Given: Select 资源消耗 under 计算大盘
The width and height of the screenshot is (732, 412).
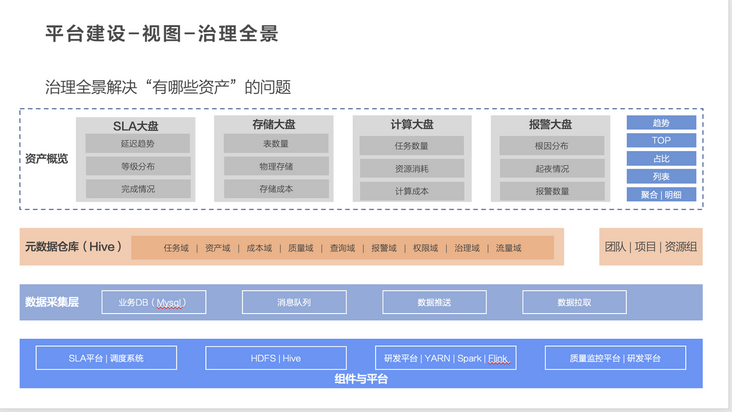Looking at the screenshot, I should 412,168.
